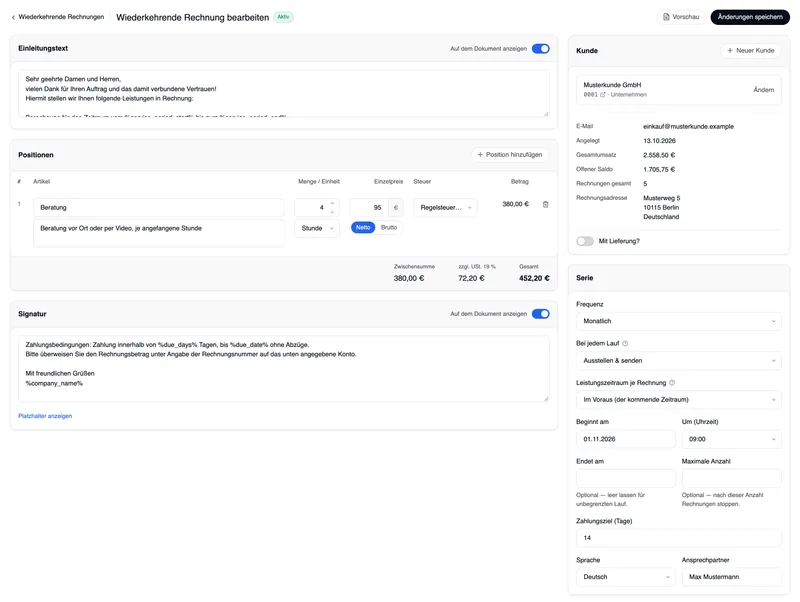800x602 pixels.
Task: Open customer link icon next to 0001
Action: (603, 95)
